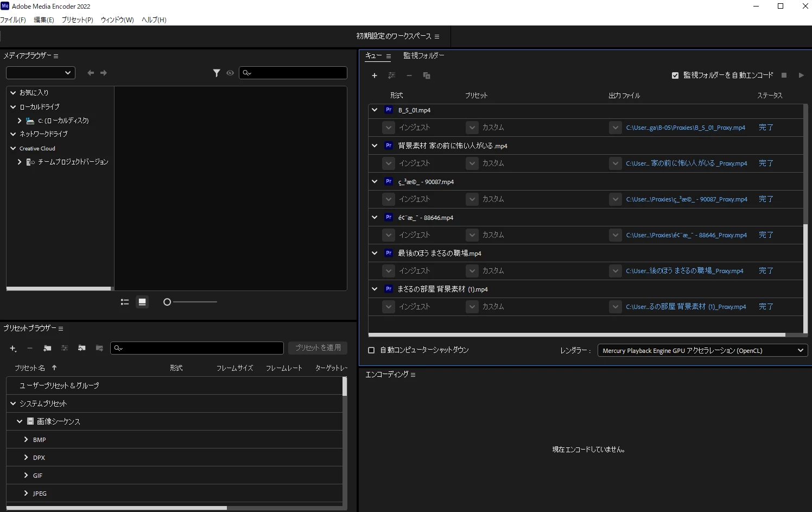This screenshot has width=812, height=512.
Task: Click the Preset Browser search field
Action: click(x=197, y=348)
